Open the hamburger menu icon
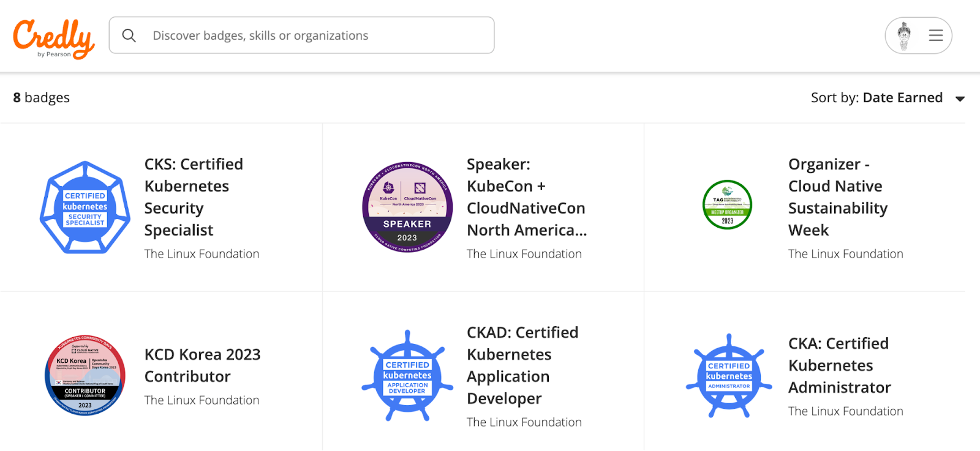 (x=935, y=35)
